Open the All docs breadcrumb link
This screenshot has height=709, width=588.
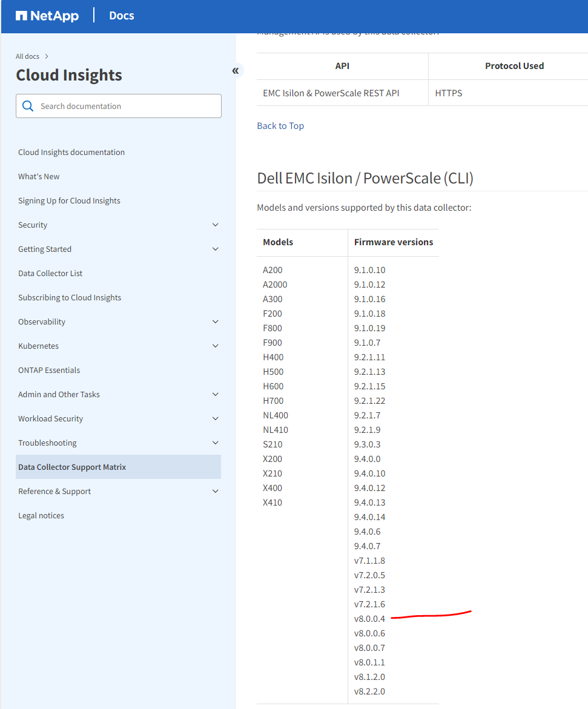tap(27, 56)
